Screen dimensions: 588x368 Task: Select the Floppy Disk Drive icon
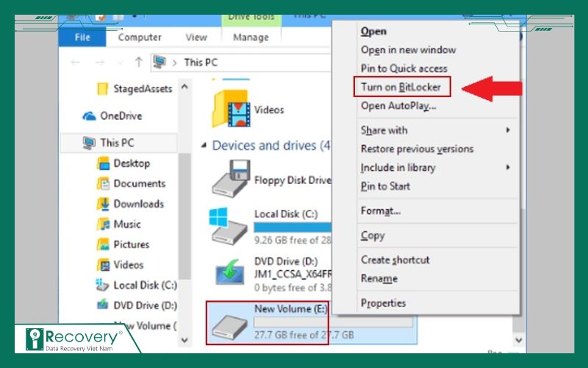point(231,179)
